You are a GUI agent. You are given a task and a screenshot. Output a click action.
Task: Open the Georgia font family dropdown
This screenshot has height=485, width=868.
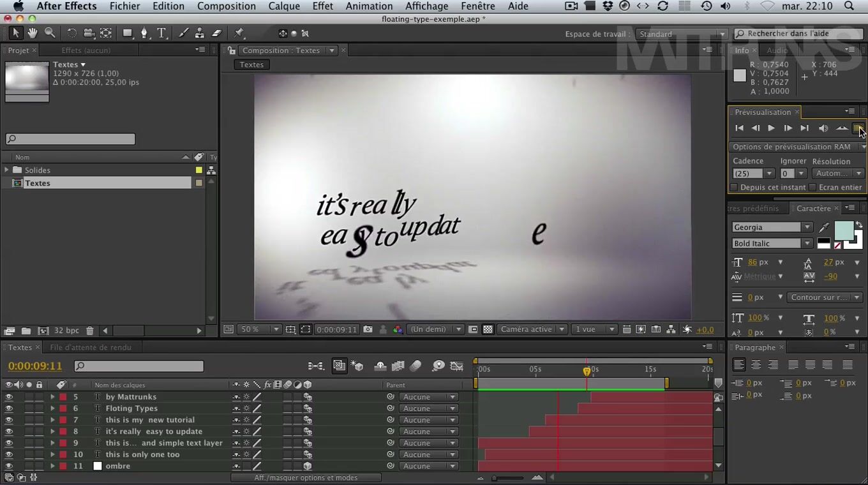(807, 227)
